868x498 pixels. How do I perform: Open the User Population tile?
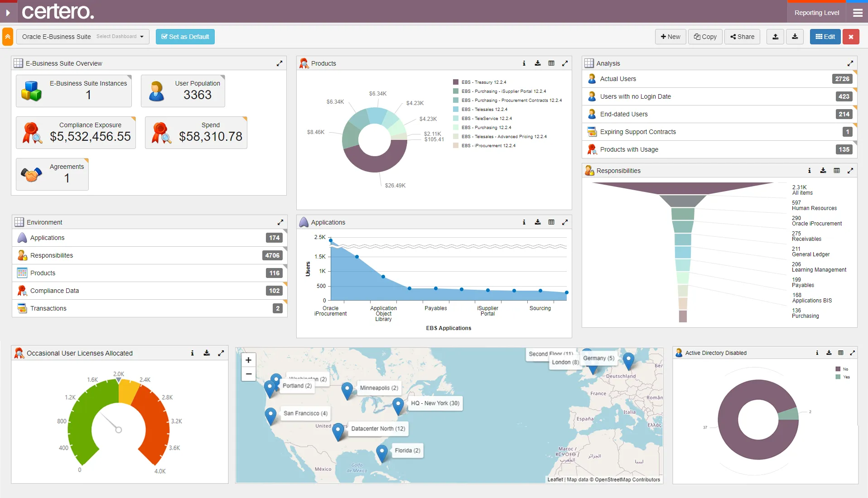point(183,91)
